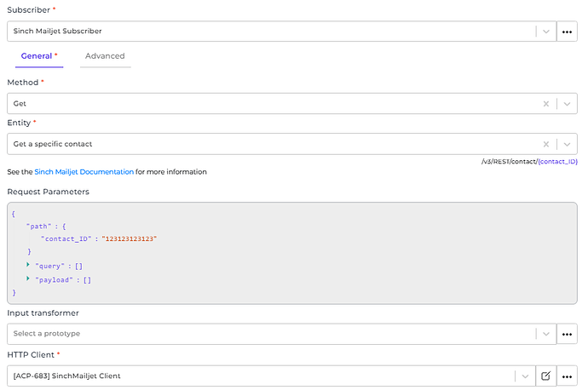
Task: Expand the Input transformer dropdown arrow
Action: pos(546,334)
